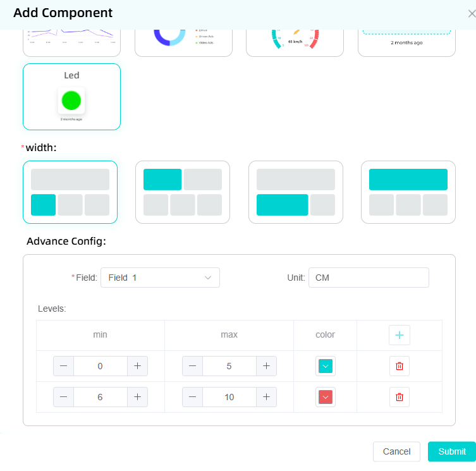Choose the small one-third width layout
The width and height of the screenshot is (476, 471).
pyautogui.click(x=70, y=192)
